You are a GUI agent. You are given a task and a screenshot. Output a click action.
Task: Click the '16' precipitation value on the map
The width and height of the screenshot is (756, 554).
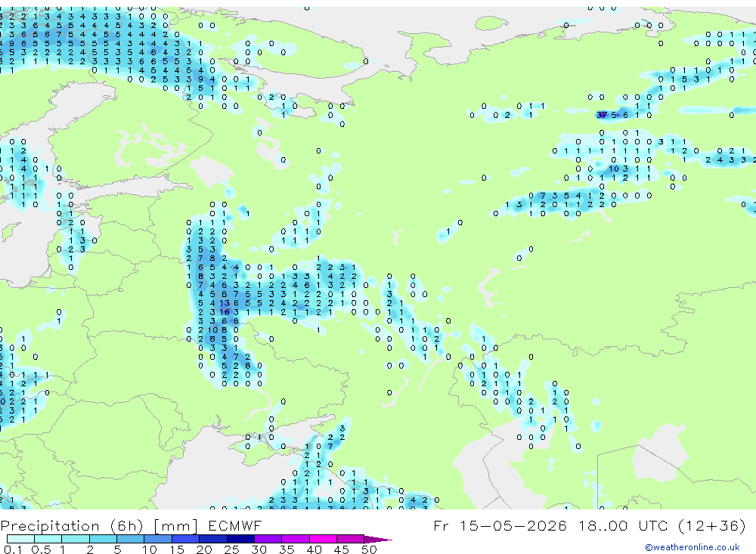(225, 312)
